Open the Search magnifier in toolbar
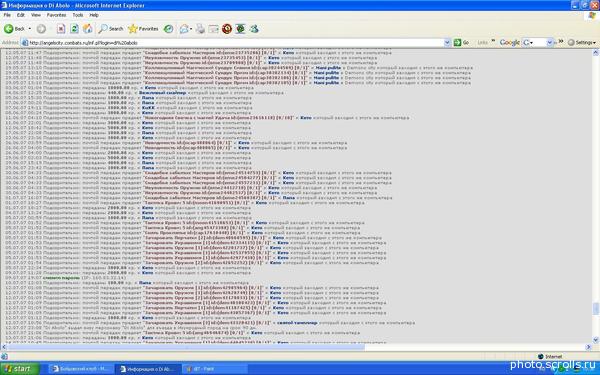This screenshot has width=600, height=375. [111, 29]
